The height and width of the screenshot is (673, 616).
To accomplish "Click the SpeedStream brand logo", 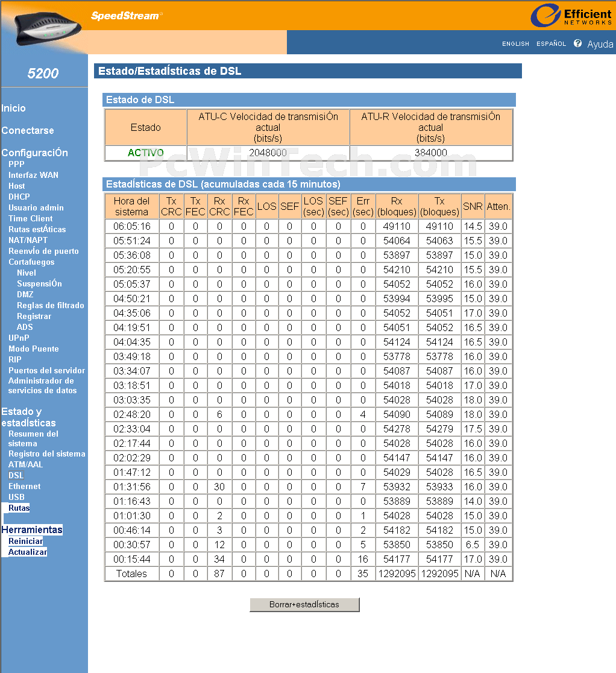I will point(127,16).
